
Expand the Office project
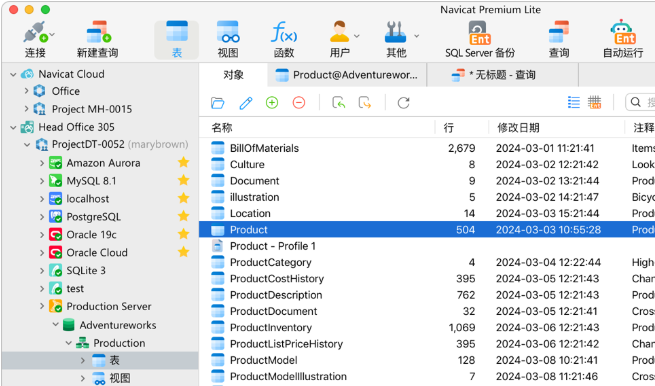click(x=26, y=91)
